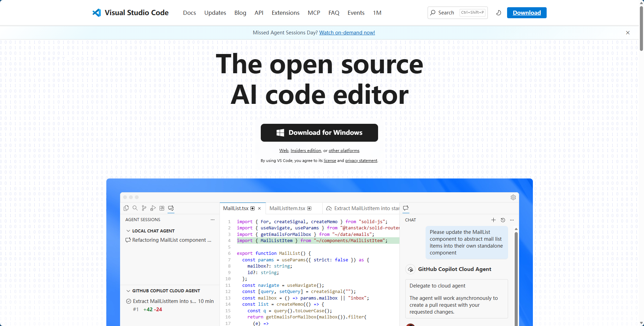
Task: Open the Run and Debug icon
Action: (153, 208)
